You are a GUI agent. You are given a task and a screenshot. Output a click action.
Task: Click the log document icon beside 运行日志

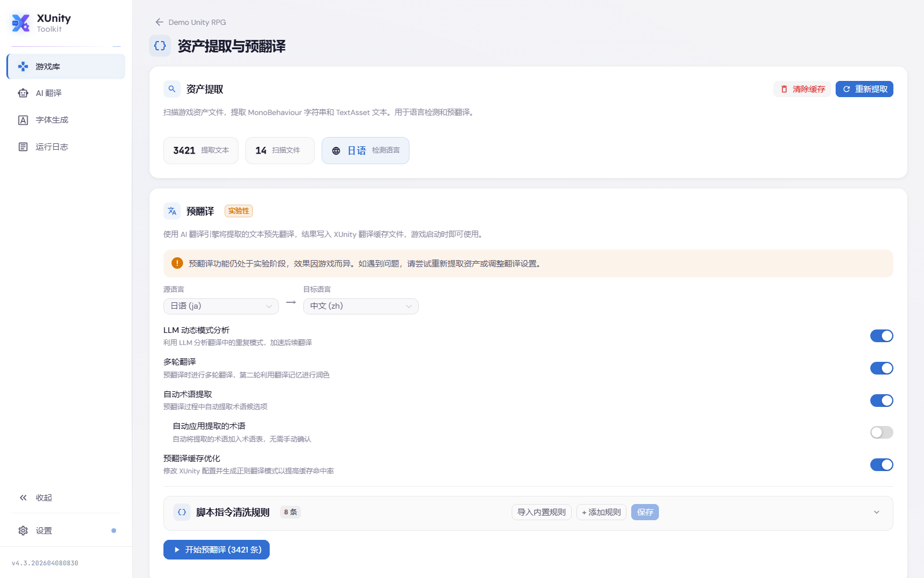click(23, 147)
